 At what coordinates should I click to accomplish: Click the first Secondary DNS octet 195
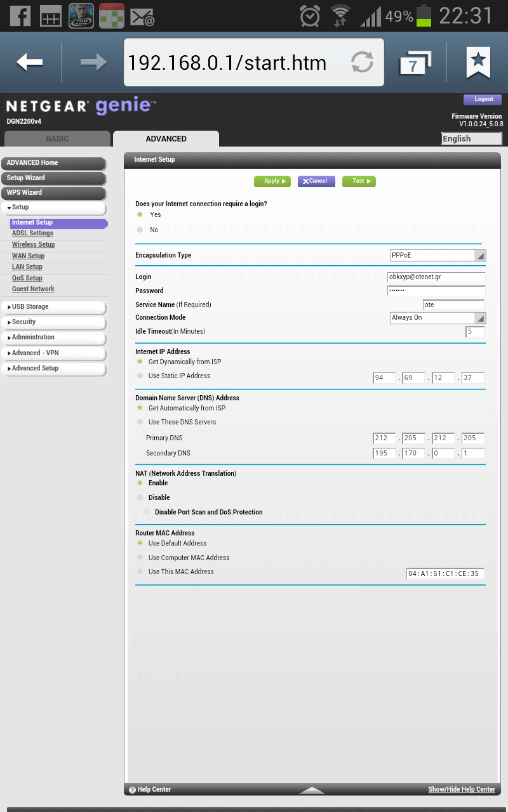click(x=384, y=454)
